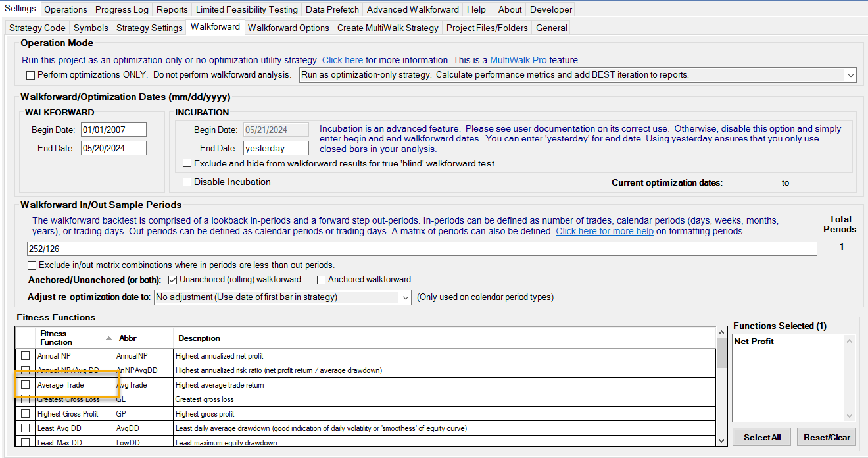Uncheck Unanchored (rolling) walkforward option

pyautogui.click(x=174, y=280)
